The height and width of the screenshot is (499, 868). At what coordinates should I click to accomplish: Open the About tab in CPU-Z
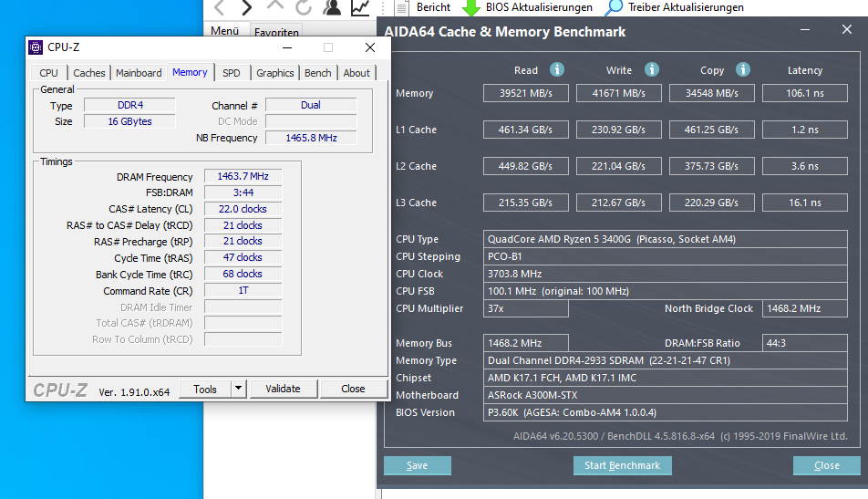tap(356, 73)
